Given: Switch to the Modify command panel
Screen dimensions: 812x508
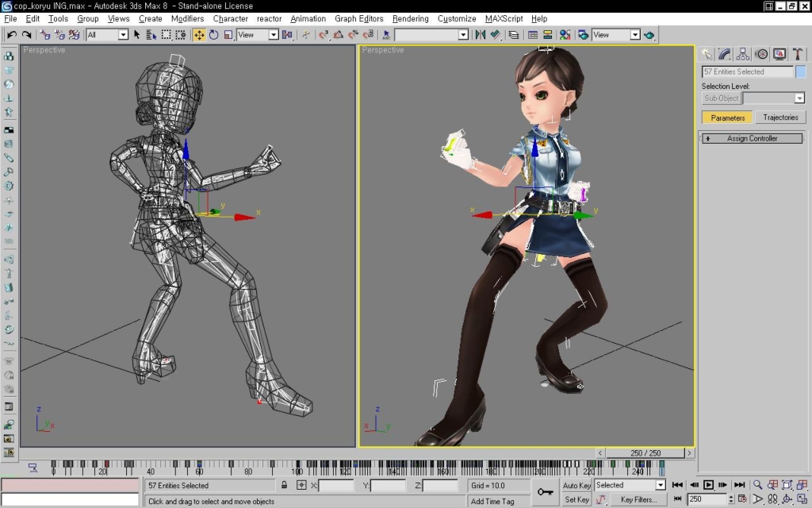Looking at the screenshot, I should [x=725, y=54].
